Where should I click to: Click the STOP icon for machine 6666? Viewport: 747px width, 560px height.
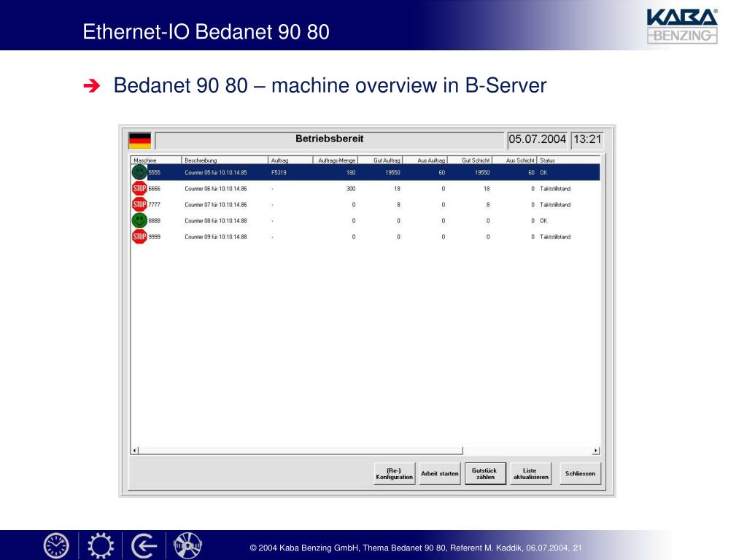[x=139, y=189]
